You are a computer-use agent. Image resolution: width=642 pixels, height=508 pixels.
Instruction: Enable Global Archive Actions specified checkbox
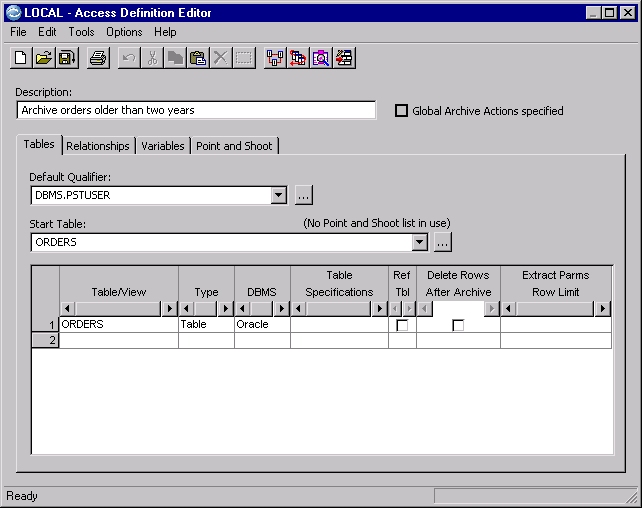(401, 111)
